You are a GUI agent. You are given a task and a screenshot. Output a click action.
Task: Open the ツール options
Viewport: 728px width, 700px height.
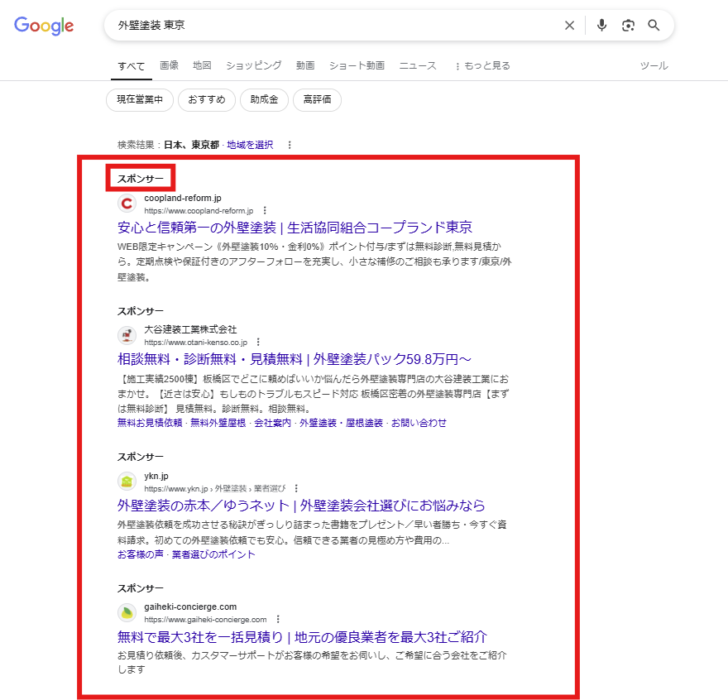(654, 65)
